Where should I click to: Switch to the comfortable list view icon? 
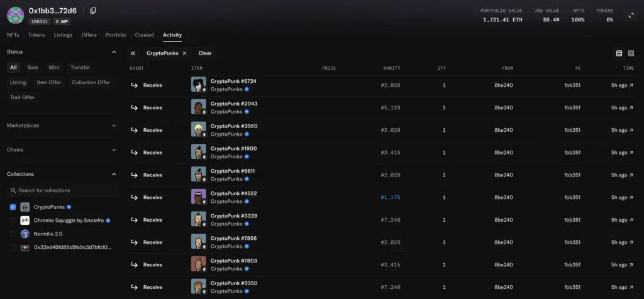point(619,53)
